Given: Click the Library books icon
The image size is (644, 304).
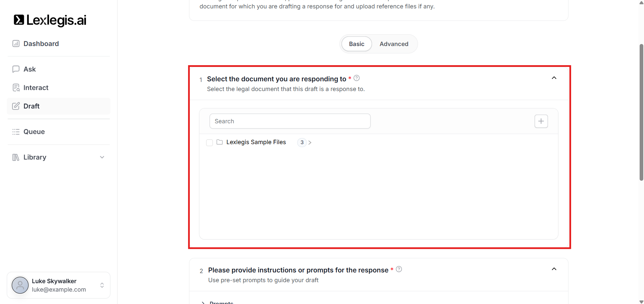Looking at the screenshot, I should click(16, 157).
